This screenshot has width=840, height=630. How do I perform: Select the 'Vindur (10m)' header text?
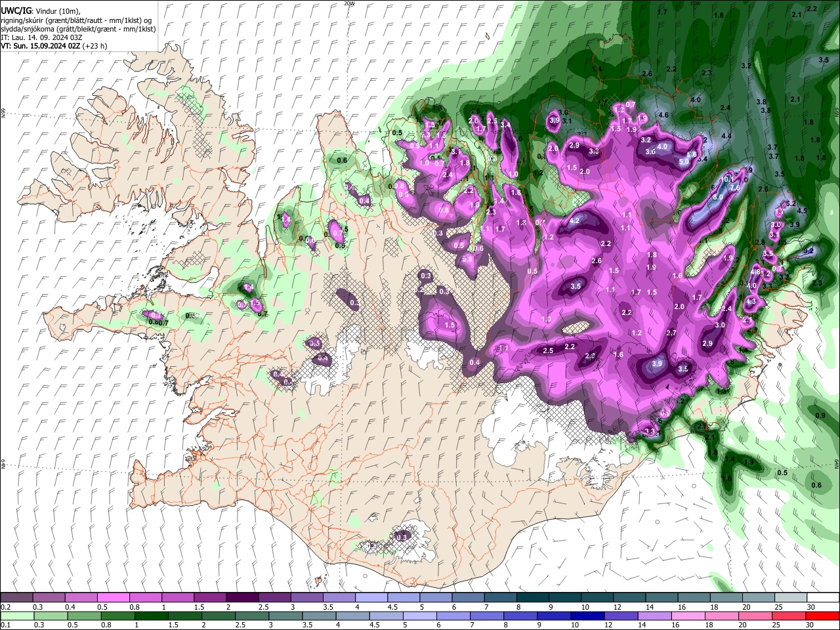(57, 11)
